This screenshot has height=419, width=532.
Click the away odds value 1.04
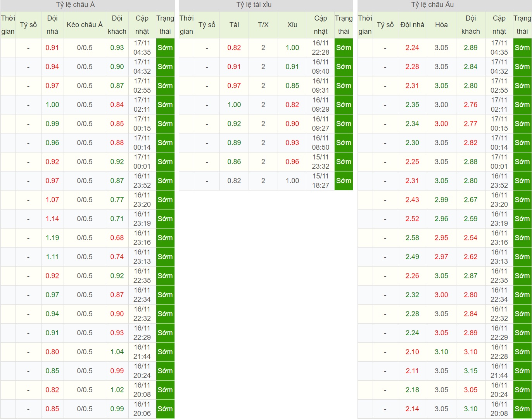[x=117, y=352]
